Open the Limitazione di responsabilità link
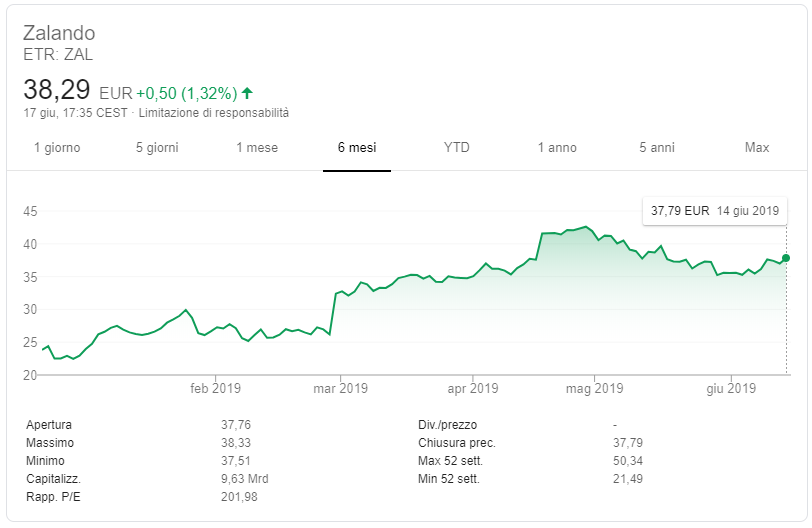The image size is (812, 528). (213, 113)
